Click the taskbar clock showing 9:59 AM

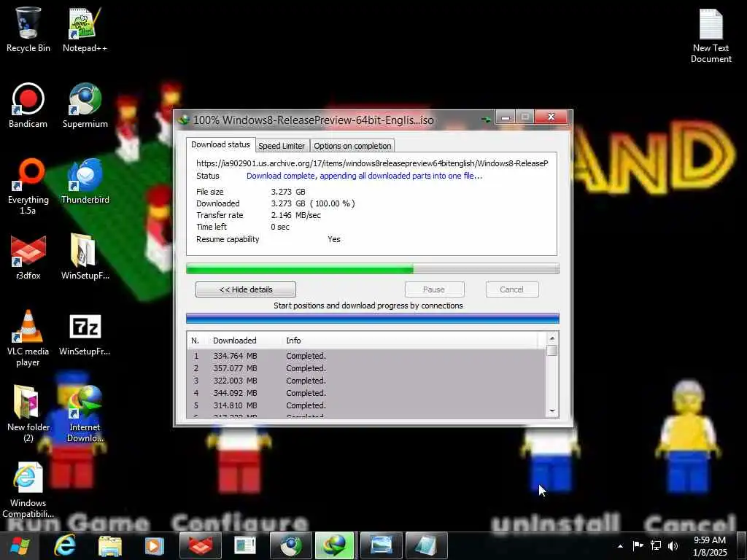point(710,545)
